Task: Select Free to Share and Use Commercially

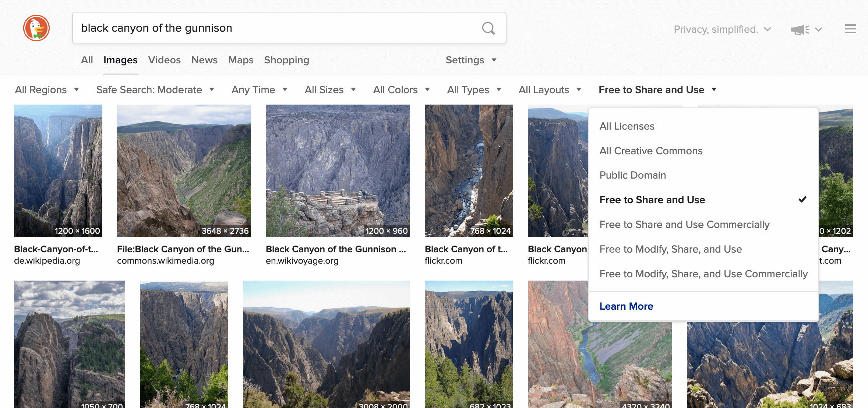Action: point(684,225)
